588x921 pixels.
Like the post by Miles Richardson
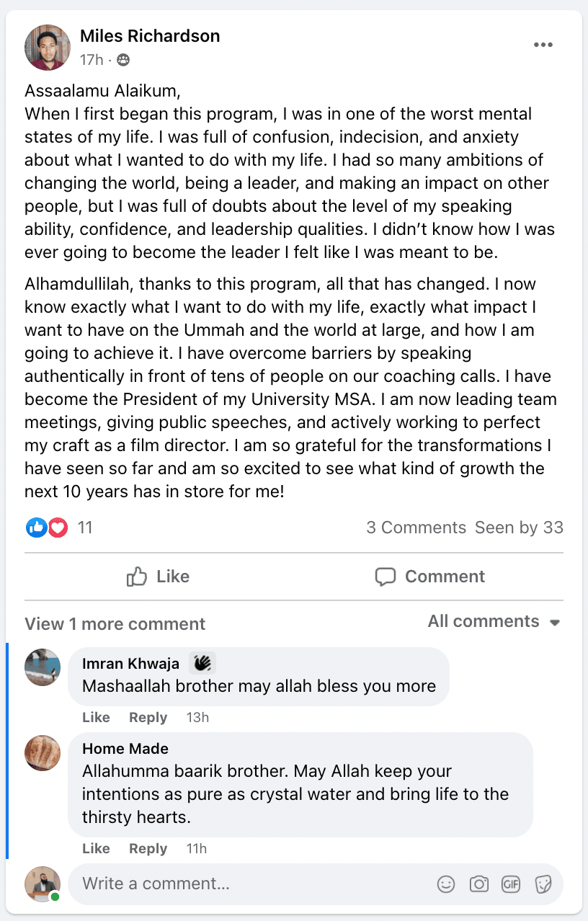158,577
